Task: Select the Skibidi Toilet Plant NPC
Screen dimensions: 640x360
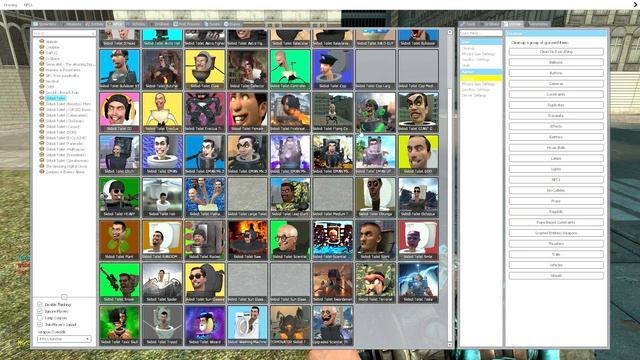Action: point(120,240)
